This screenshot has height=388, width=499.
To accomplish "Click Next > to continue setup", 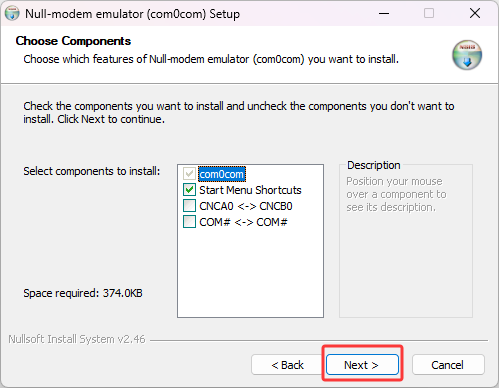I will click(x=362, y=365).
